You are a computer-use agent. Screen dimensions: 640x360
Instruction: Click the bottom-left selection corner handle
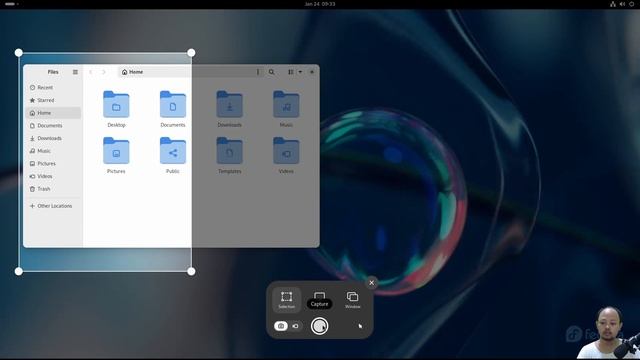[x=19, y=271]
